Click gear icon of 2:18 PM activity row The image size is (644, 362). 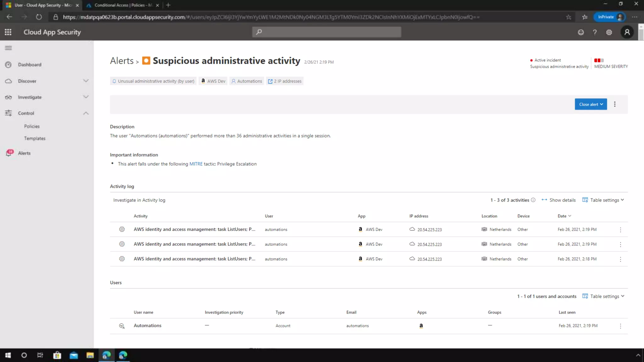point(122,259)
